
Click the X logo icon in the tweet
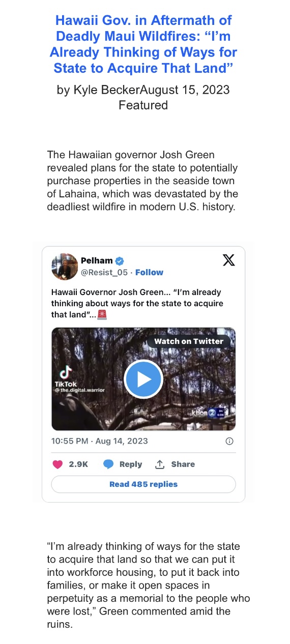pos(229,260)
